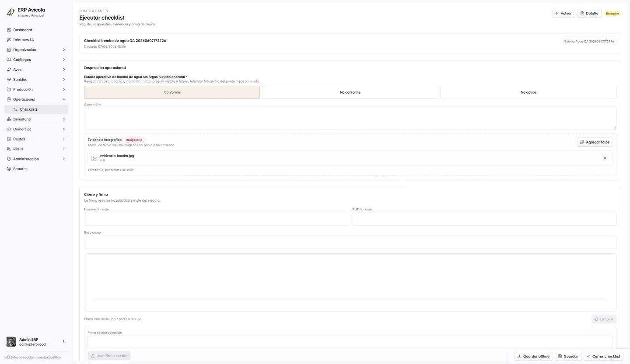Click the version label v0.1.3-feat-checklist-module

point(32,357)
